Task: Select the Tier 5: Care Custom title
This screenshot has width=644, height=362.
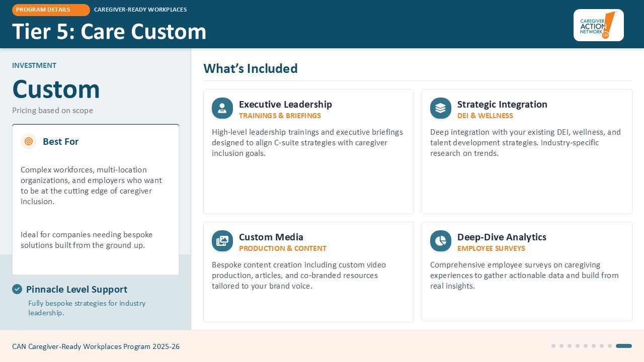Action: click(x=109, y=32)
